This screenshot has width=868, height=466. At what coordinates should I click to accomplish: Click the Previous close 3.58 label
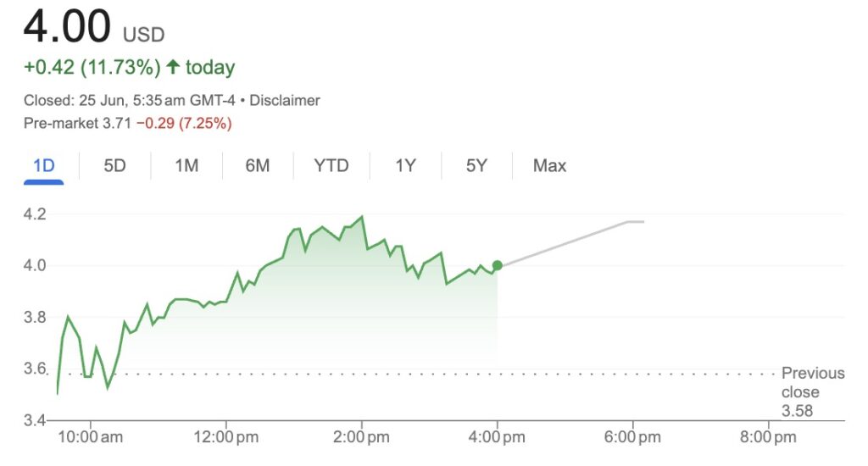tap(812, 391)
